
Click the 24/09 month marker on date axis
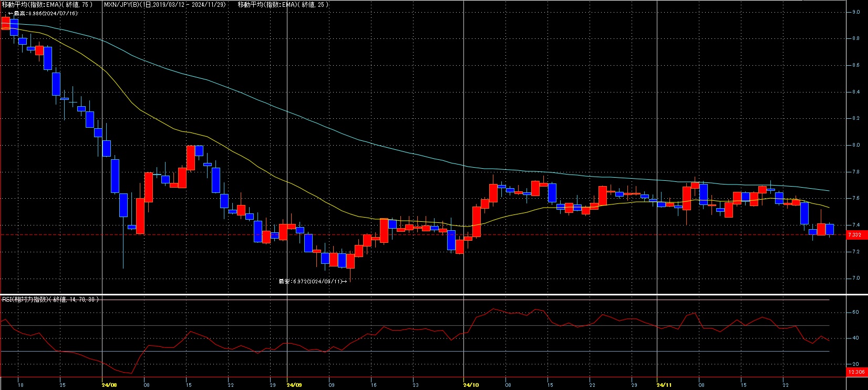click(294, 385)
